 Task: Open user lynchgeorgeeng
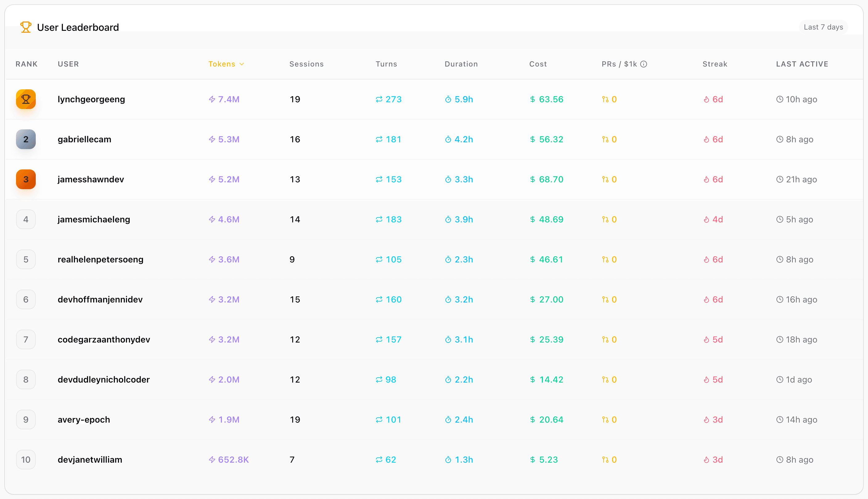pyautogui.click(x=91, y=99)
